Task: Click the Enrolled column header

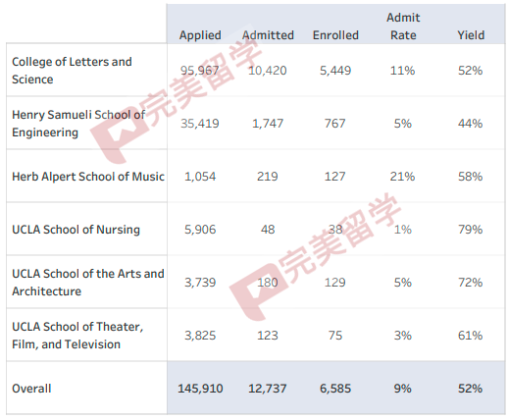Action: click(x=335, y=35)
